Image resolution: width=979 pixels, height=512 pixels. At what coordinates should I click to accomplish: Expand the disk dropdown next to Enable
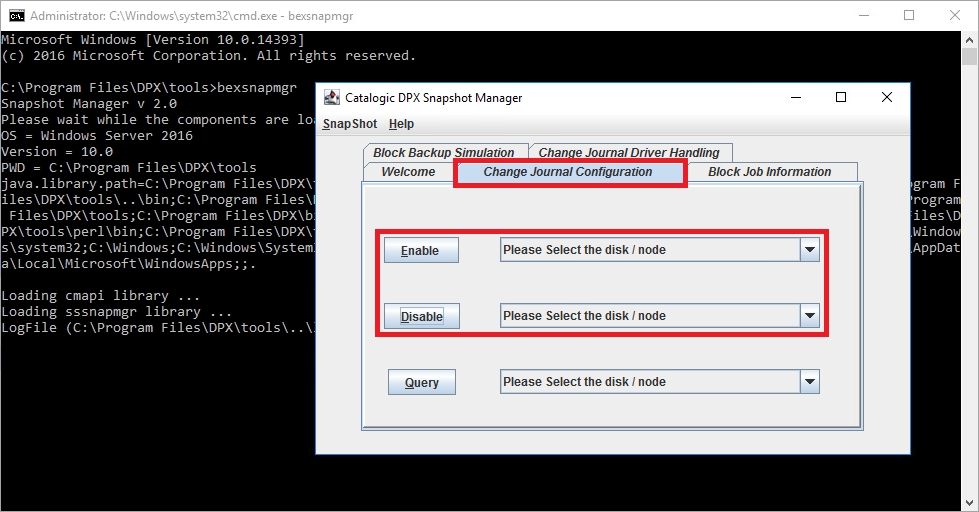[x=809, y=250]
